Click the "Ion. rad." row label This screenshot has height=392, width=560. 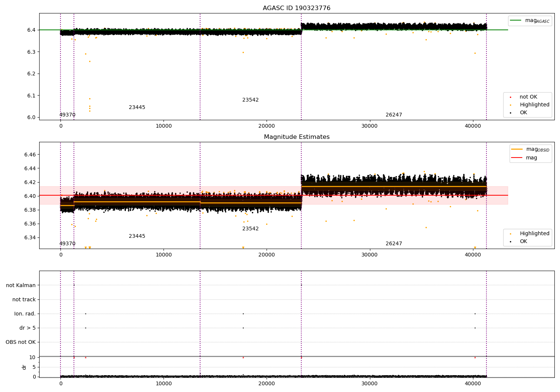pyautogui.click(x=25, y=314)
